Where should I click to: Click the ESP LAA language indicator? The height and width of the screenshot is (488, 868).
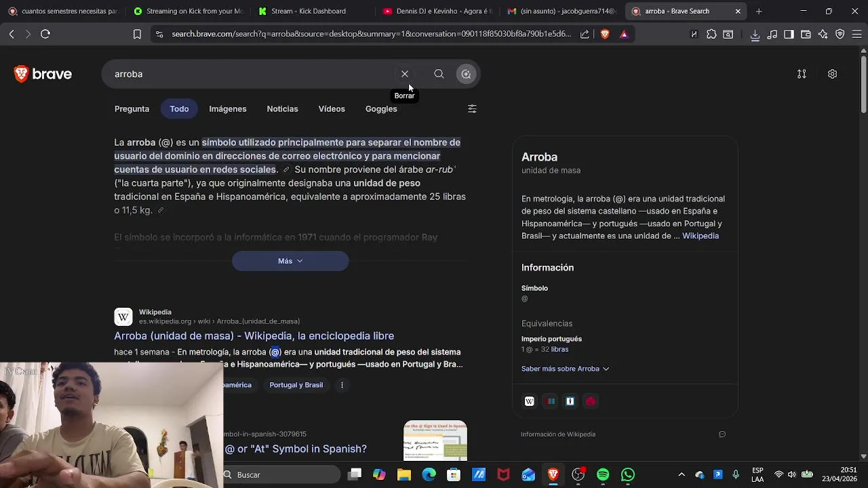(757, 474)
